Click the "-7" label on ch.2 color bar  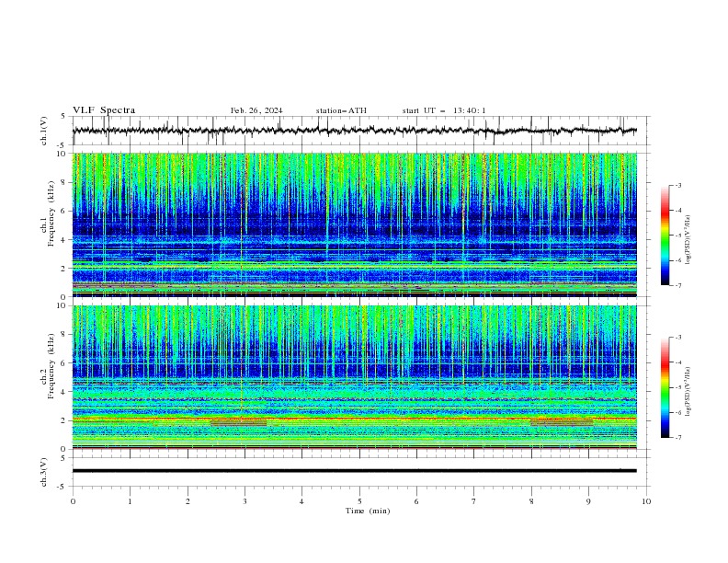tap(678, 438)
